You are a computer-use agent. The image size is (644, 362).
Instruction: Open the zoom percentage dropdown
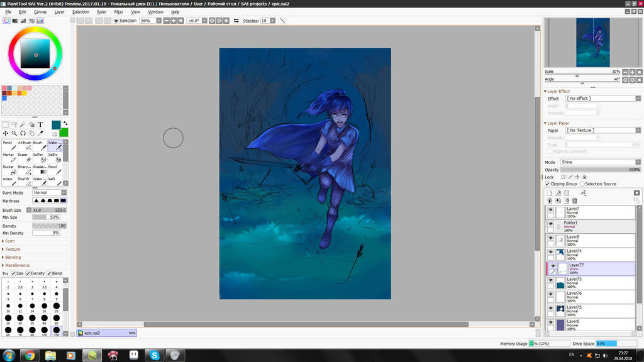[158, 21]
